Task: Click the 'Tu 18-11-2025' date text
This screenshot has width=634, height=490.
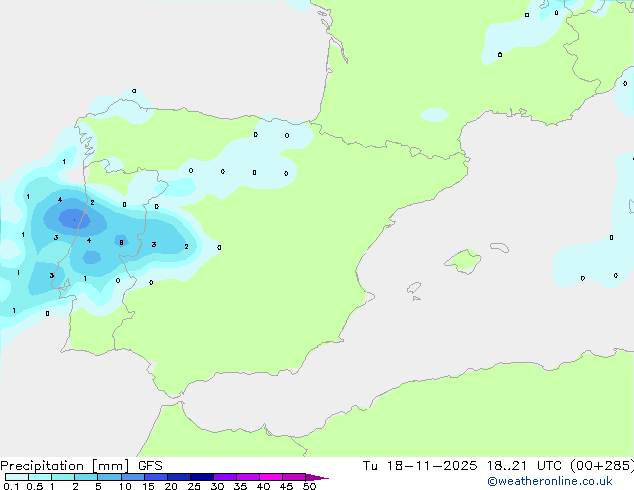Action: point(420,466)
